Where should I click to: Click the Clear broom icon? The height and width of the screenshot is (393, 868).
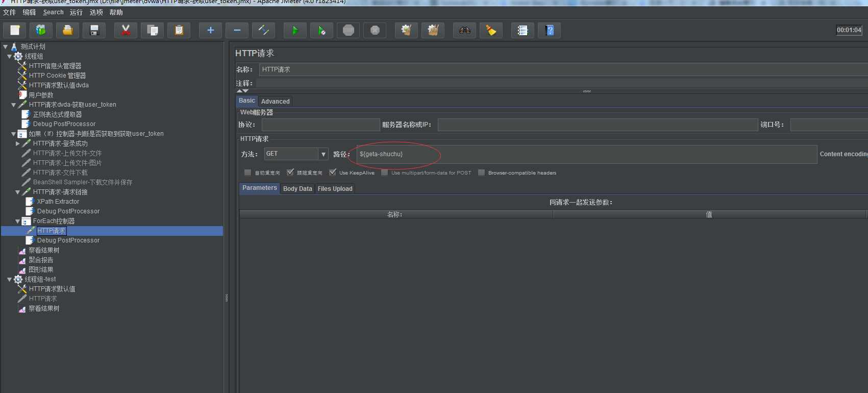(406, 30)
